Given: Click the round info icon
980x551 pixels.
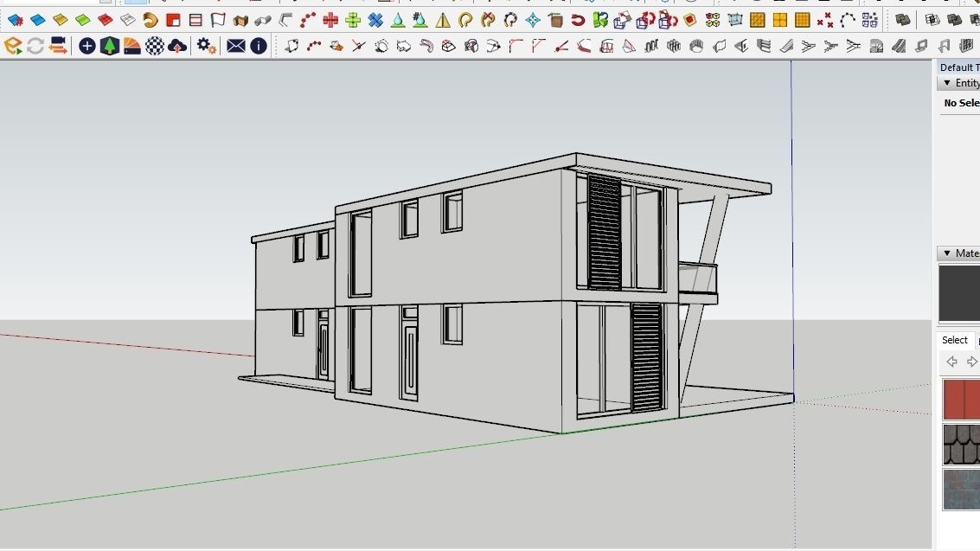Looking at the screenshot, I should point(258,46).
